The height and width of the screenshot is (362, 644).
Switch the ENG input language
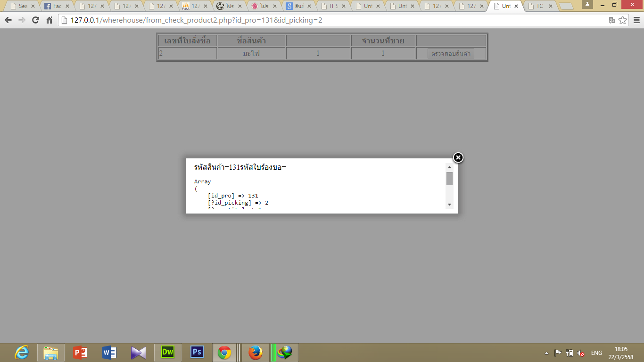[596, 353]
